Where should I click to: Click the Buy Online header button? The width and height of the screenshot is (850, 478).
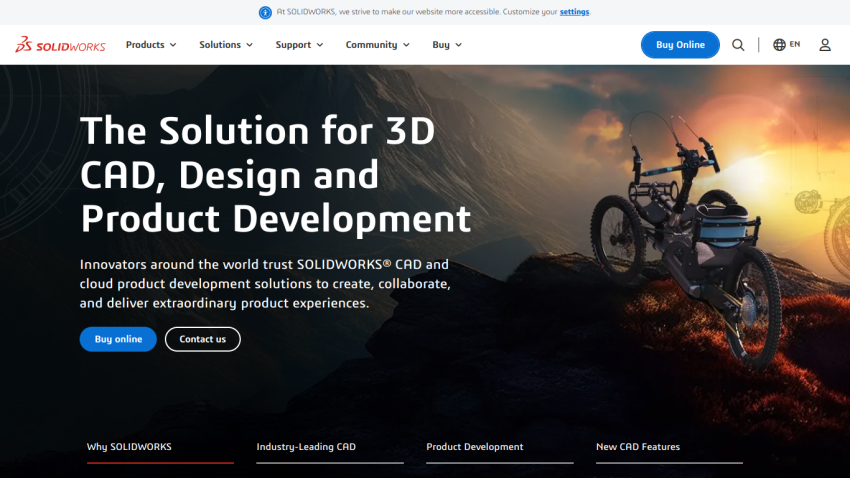point(680,45)
